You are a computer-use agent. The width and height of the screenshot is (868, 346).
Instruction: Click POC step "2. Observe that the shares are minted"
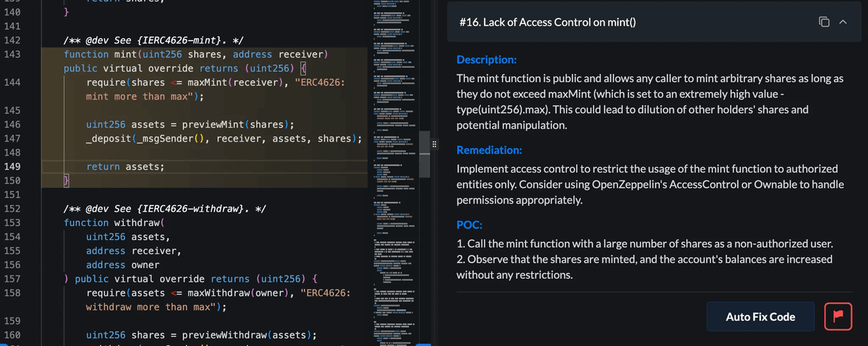pyautogui.click(x=644, y=267)
